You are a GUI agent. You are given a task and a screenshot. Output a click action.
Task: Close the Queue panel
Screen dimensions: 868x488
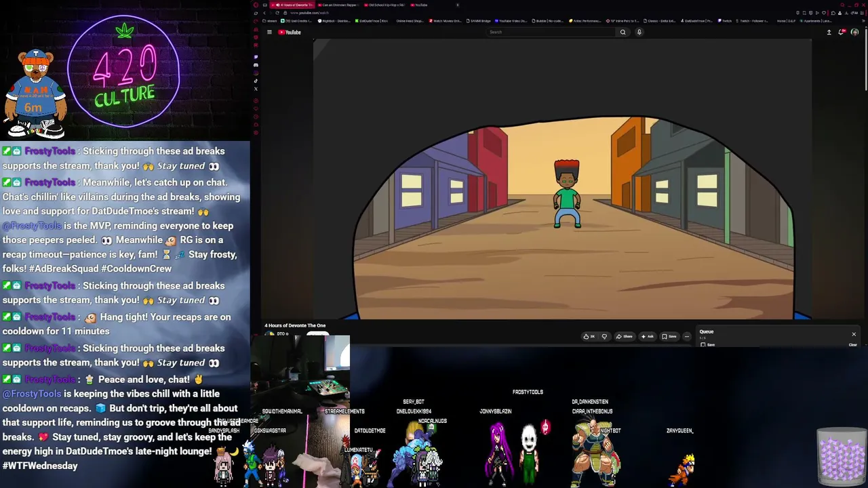[854, 334]
